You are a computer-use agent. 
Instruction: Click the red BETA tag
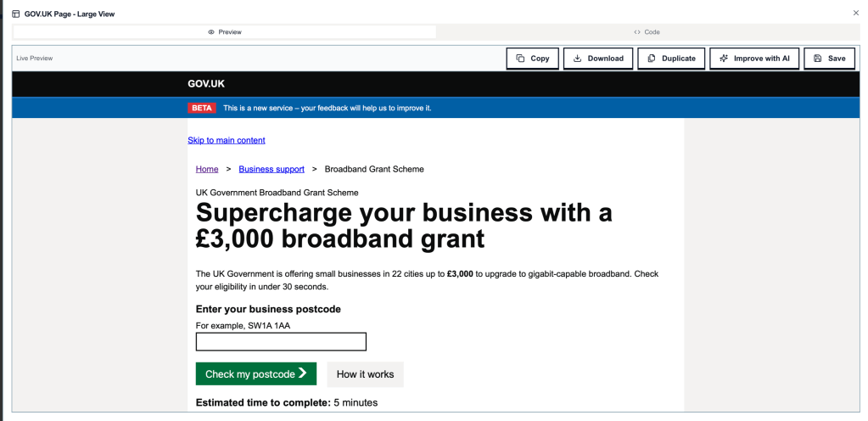[x=202, y=108]
